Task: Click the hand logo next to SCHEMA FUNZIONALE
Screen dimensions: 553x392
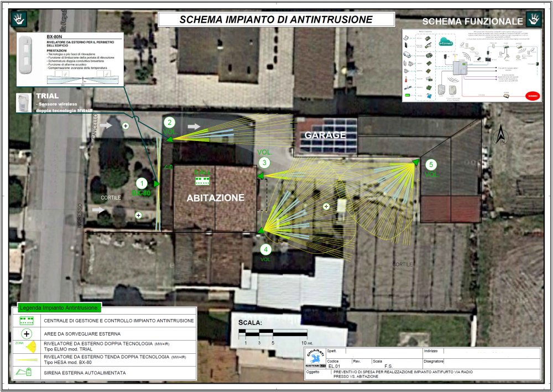Action: pyautogui.click(x=533, y=19)
